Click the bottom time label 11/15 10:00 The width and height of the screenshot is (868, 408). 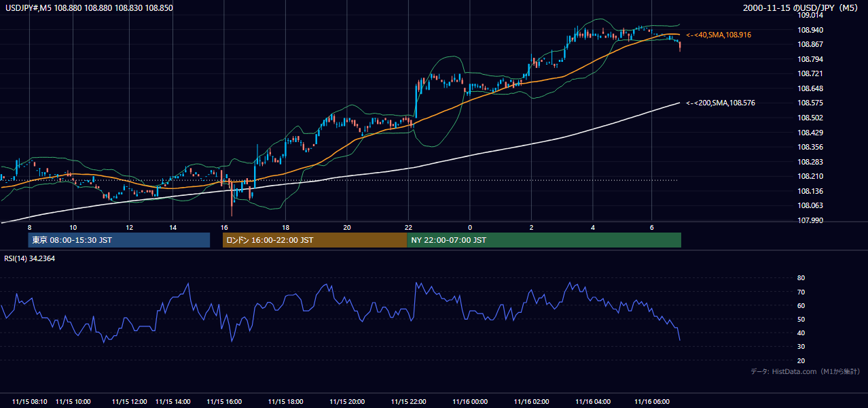pos(73,402)
